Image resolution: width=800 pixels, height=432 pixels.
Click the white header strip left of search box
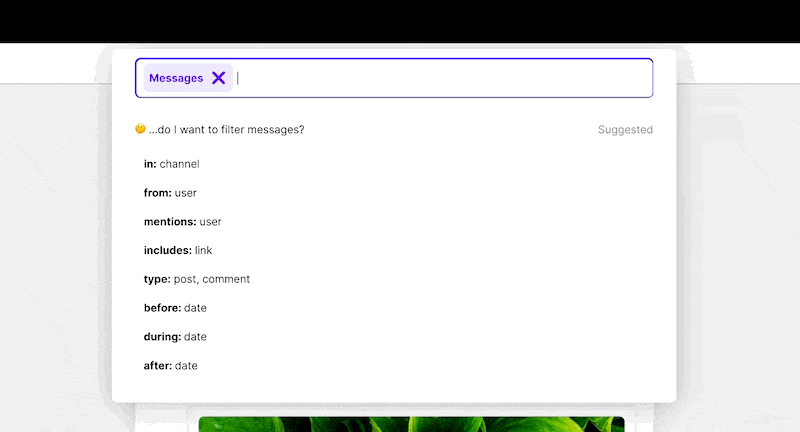(50, 63)
